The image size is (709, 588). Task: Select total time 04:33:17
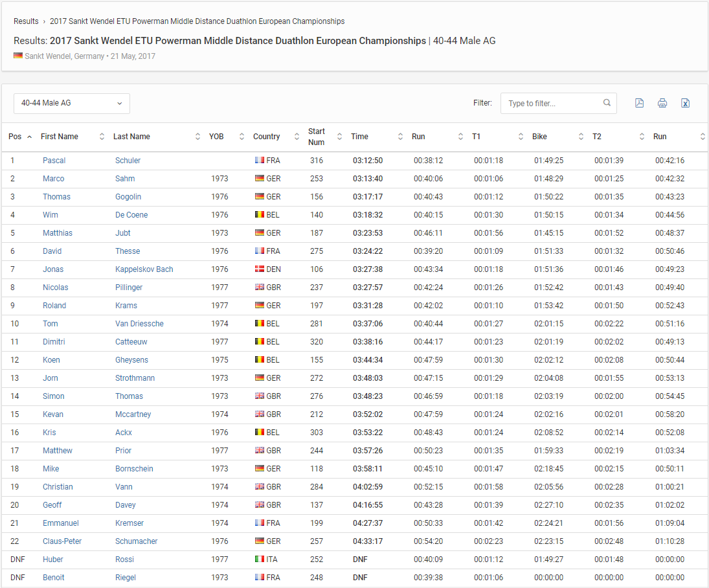[368, 541]
